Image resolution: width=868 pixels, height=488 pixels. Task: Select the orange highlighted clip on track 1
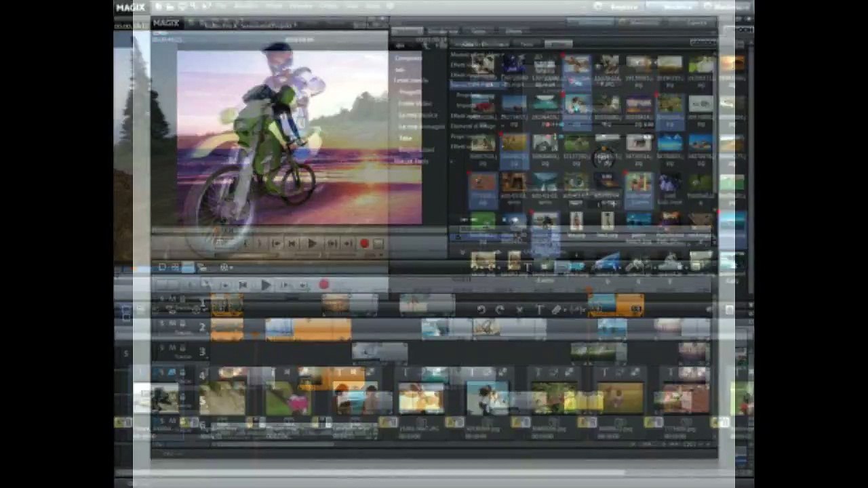pyautogui.click(x=616, y=306)
